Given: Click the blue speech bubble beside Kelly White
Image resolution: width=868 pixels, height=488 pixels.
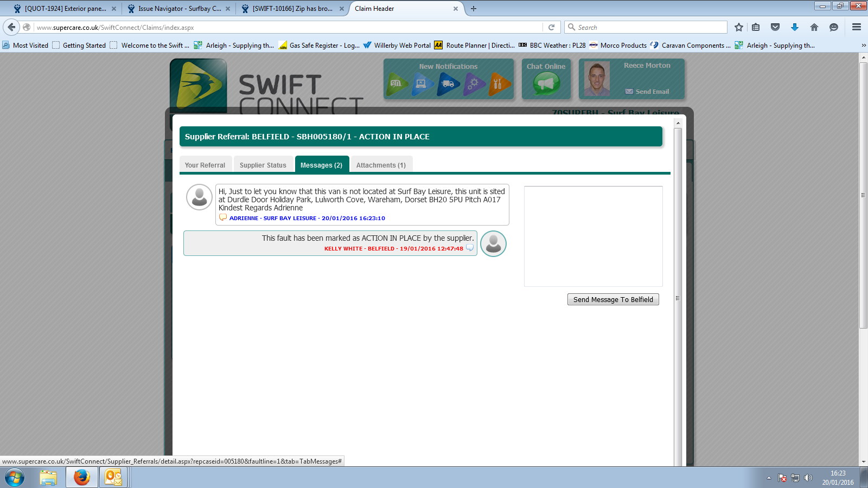Looking at the screenshot, I should point(470,248).
